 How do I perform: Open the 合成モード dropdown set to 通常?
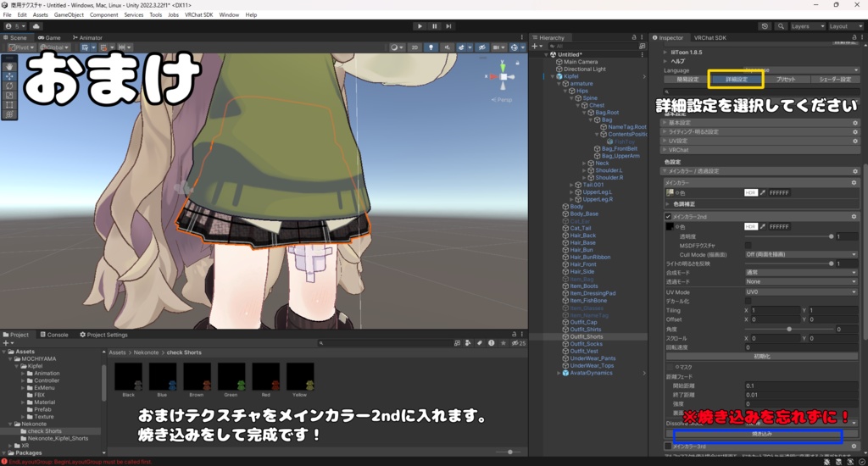801,273
